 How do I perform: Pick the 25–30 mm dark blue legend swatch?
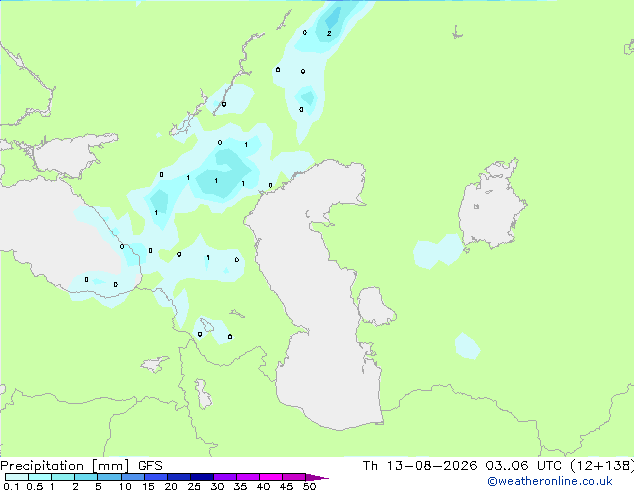click(202, 477)
